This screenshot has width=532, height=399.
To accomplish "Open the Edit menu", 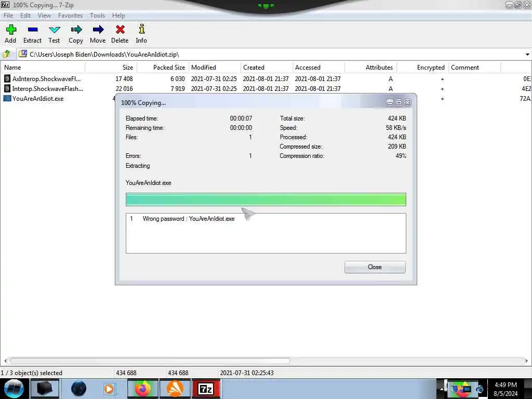I will tap(25, 16).
